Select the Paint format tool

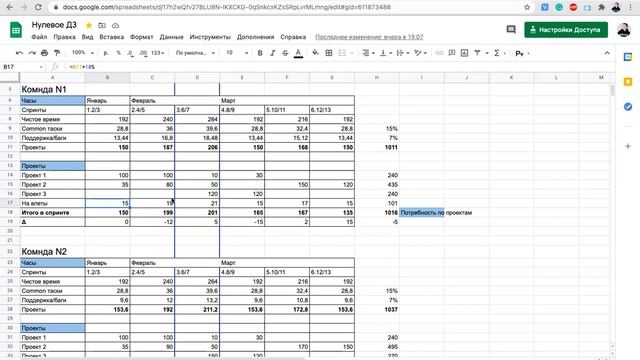tap(57, 53)
